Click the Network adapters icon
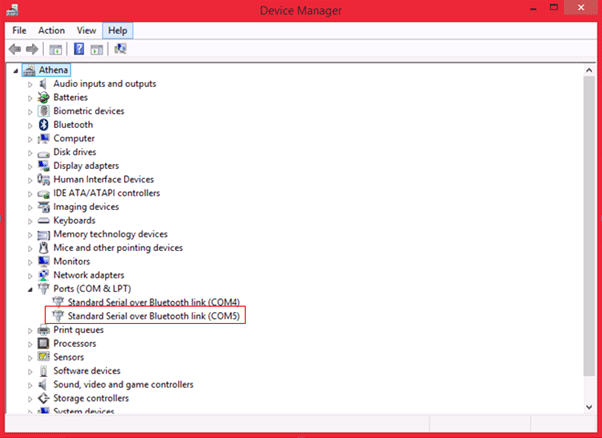The width and height of the screenshot is (602, 438). pos(44,275)
